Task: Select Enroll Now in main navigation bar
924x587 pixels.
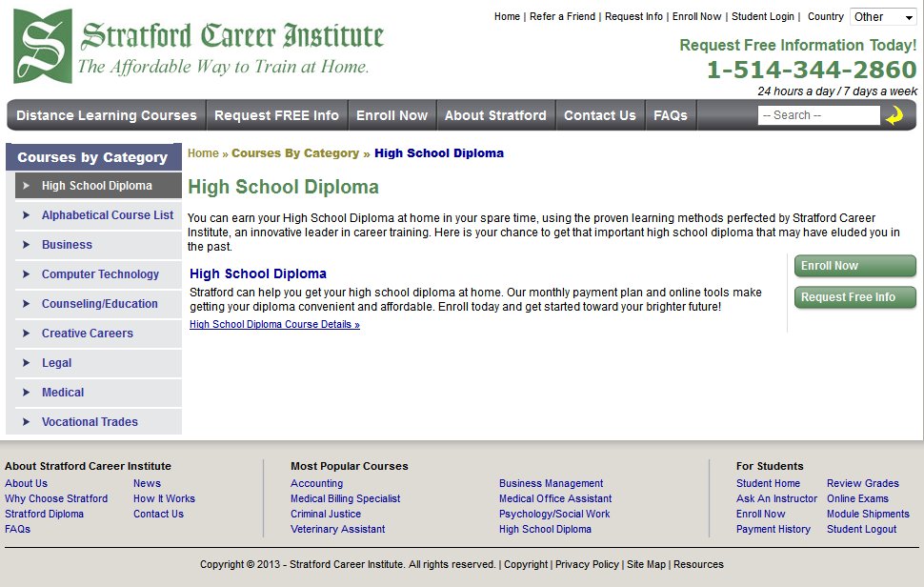Action: [392, 115]
